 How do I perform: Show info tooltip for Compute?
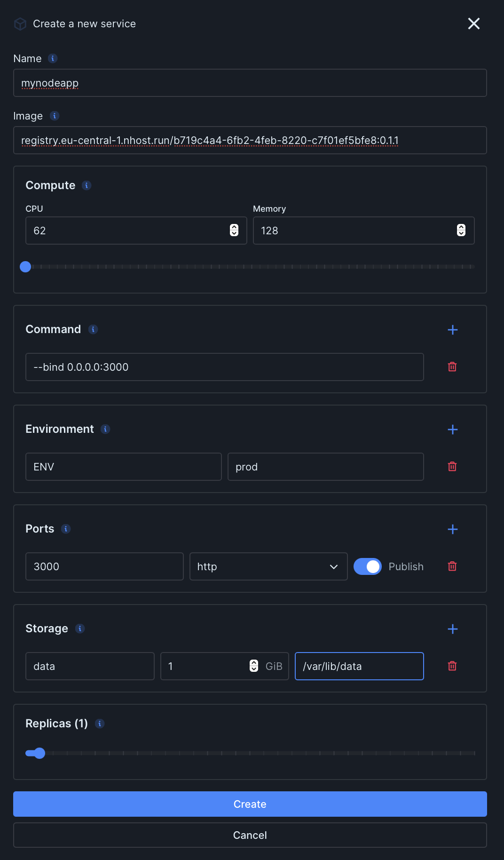87,185
